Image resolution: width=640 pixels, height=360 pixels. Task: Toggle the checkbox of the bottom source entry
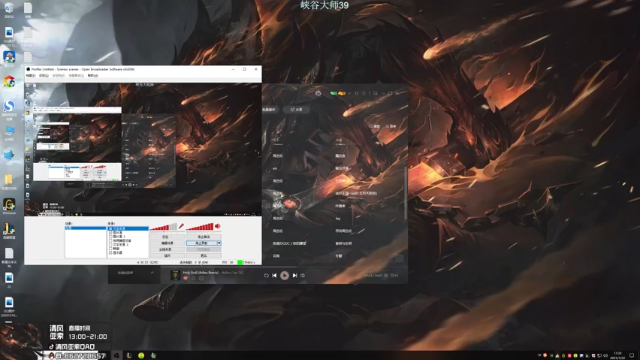[111, 253]
